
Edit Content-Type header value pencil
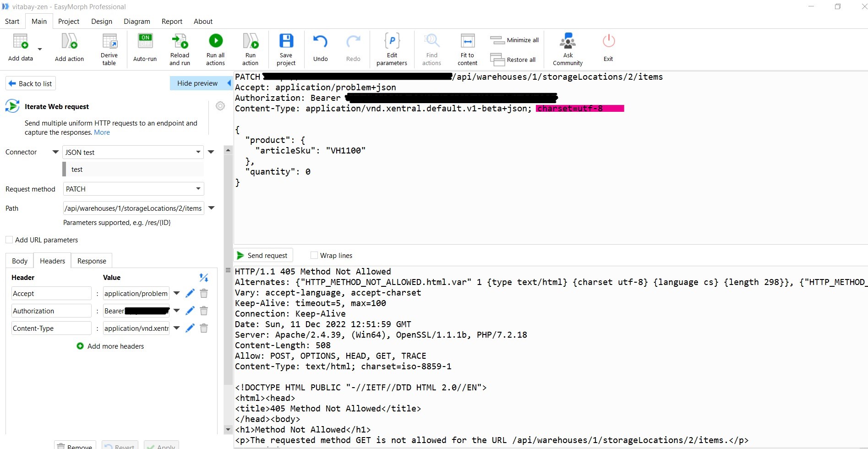tap(190, 328)
